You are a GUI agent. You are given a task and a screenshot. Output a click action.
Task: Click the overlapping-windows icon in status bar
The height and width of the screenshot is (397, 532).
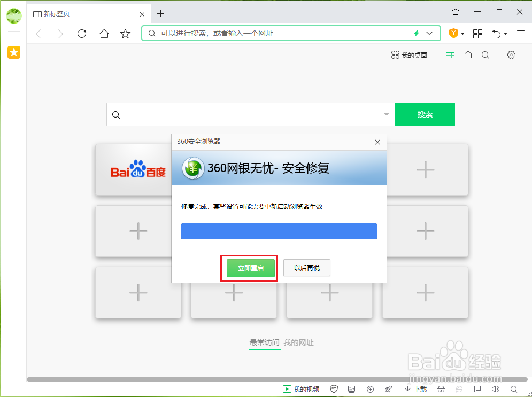click(477, 389)
